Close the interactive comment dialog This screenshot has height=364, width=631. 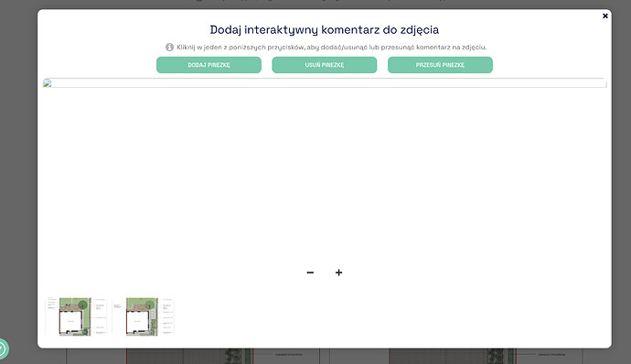[x=604, y=16]
